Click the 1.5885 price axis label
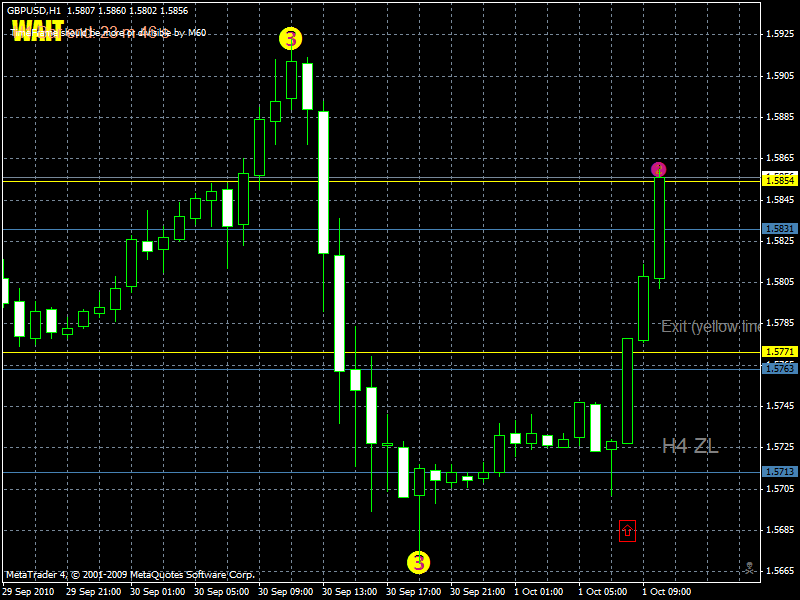Viewport: 800px width, 600px height. coord(780,117)
